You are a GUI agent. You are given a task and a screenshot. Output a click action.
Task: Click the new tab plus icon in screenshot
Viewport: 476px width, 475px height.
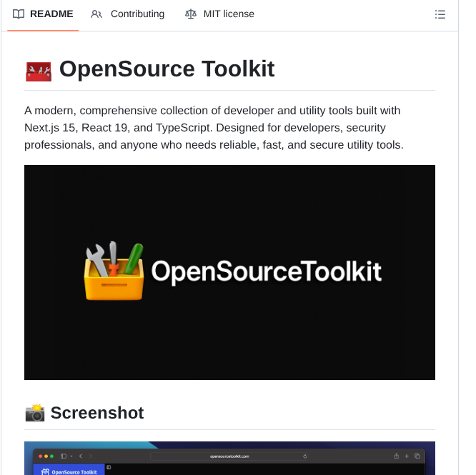(407, 456)
